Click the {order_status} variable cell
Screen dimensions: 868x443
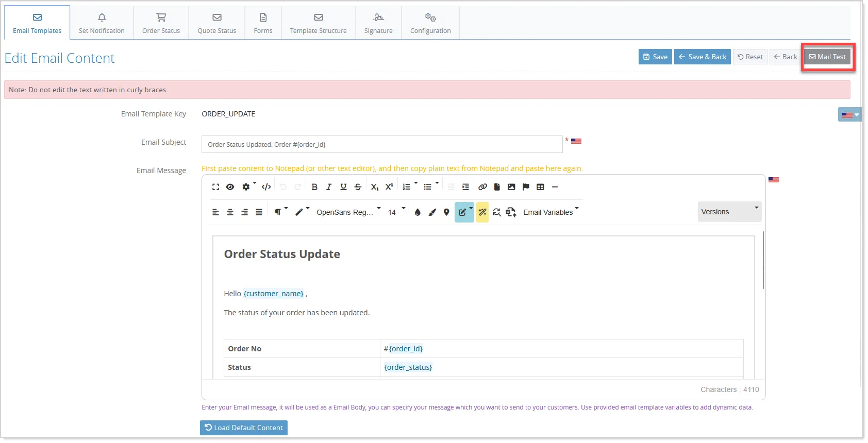408,367
